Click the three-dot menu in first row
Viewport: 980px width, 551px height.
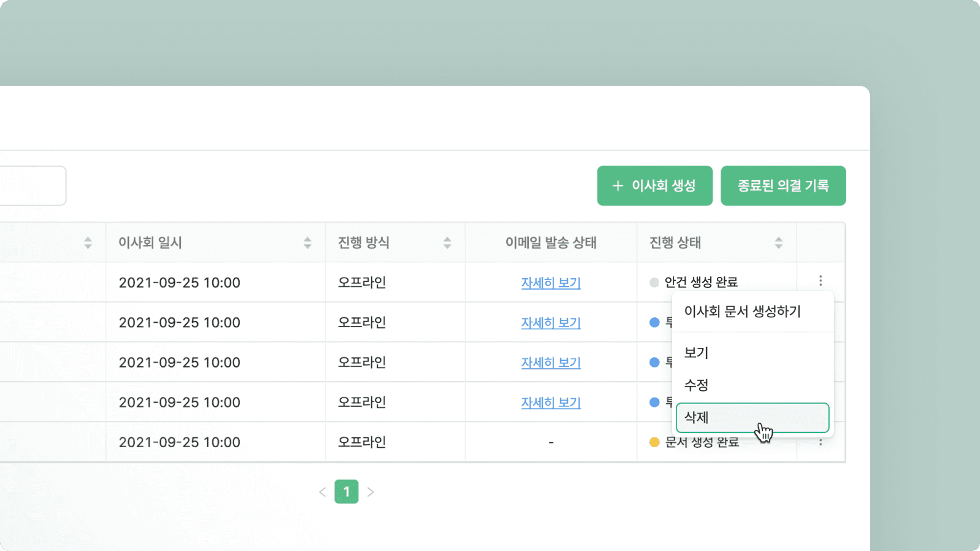820,281
